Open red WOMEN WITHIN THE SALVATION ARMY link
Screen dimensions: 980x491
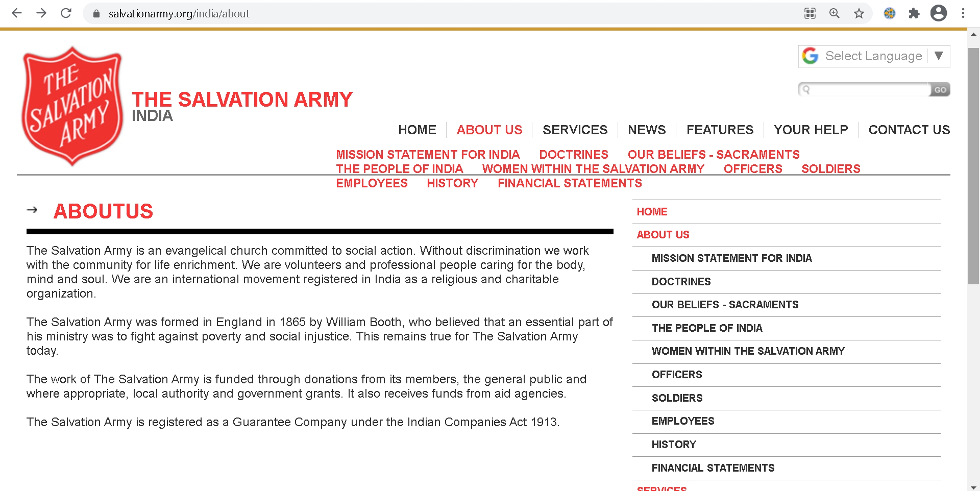(593, 169)
